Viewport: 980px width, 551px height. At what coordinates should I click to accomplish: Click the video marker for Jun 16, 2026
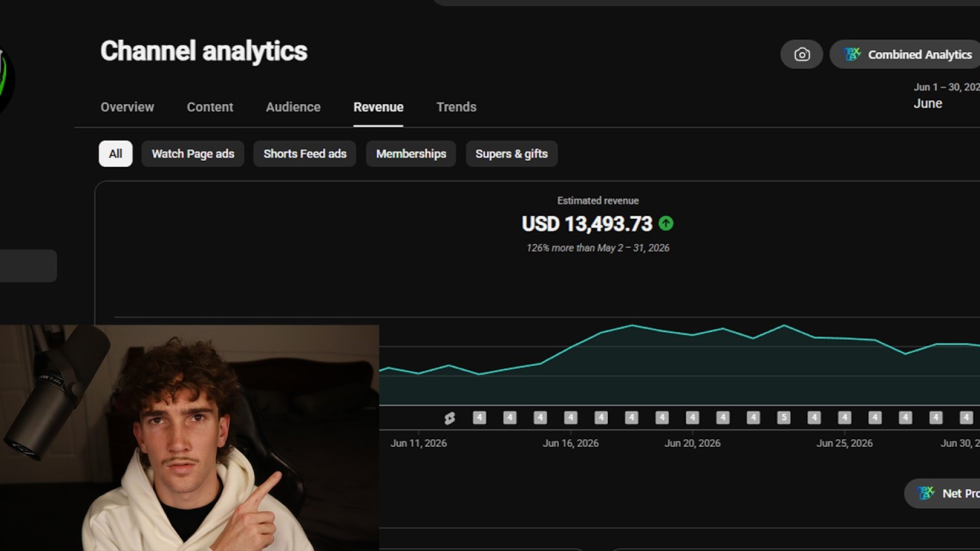click(x=570, y=418)
